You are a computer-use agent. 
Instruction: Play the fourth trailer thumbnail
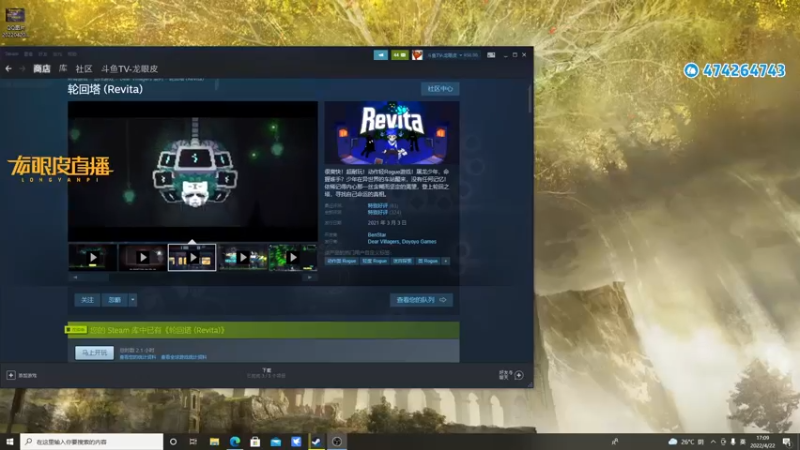tap(243, 258)
